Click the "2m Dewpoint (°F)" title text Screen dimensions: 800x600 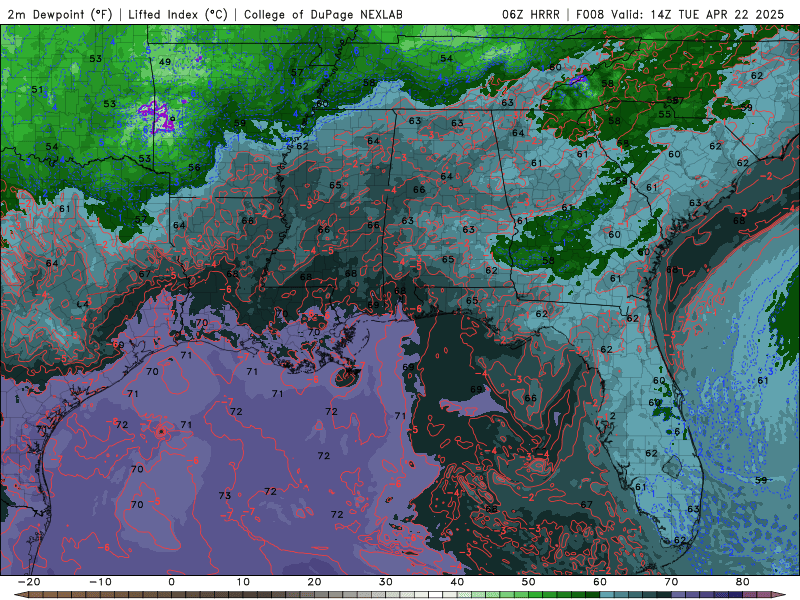coord(60,14)
